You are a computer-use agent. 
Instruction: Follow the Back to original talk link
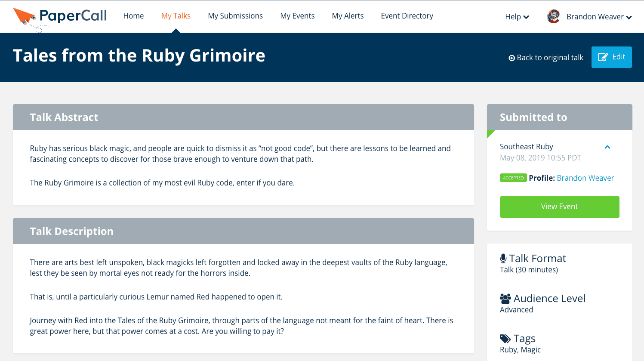click(546, 58)
